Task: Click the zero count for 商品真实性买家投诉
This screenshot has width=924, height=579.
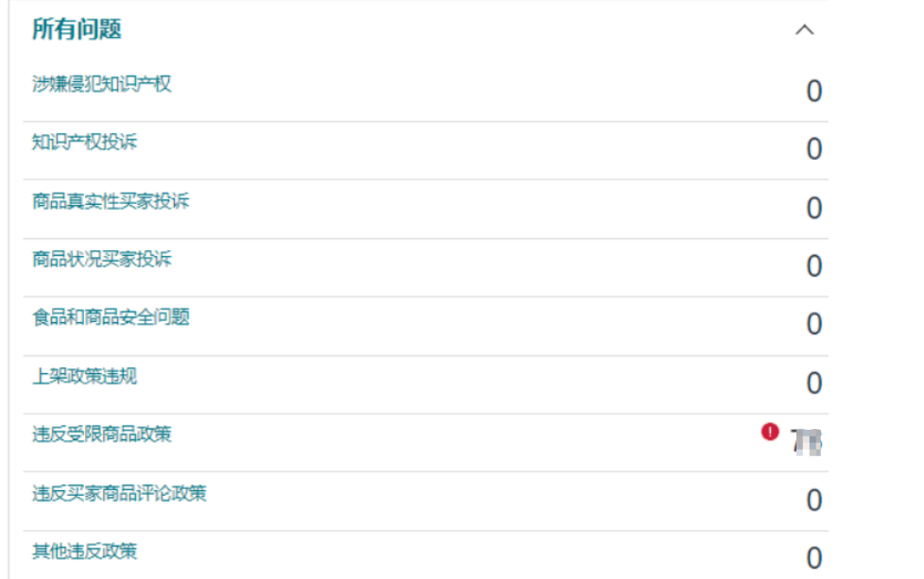Action: coord(814,209)
